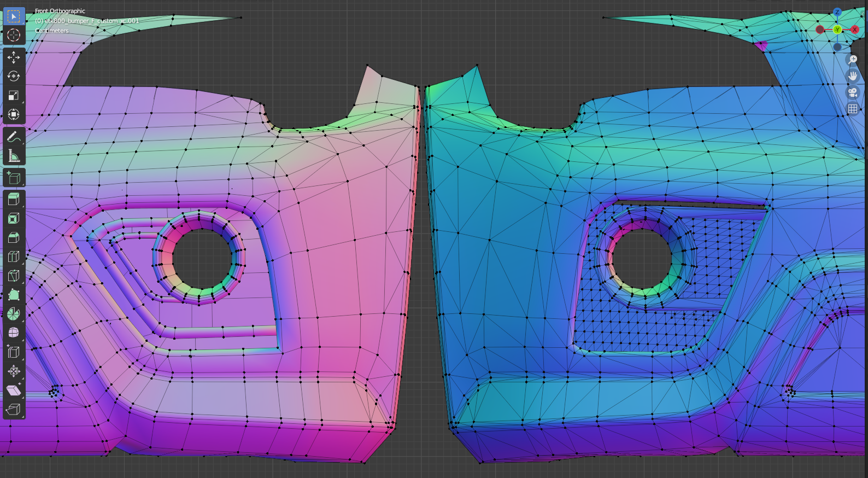Select the Scale tool
This screenshot has width=868, height=478.
14,95
